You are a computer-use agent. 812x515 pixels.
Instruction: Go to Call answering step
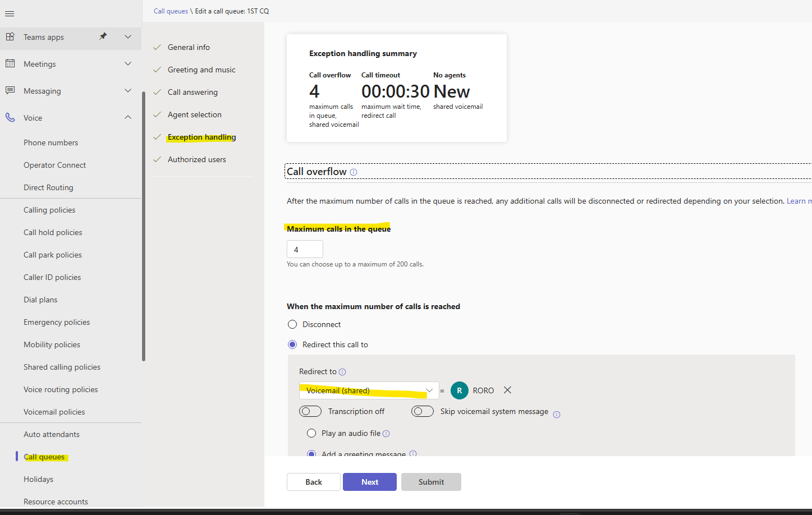[x=192, y=92]
